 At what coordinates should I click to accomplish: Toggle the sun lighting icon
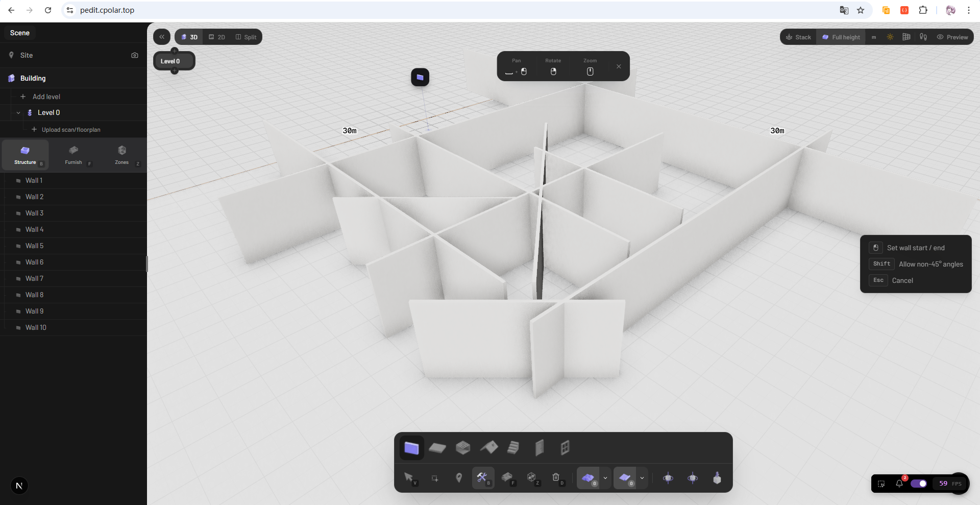pyautogui.click(x=890, y=37)
